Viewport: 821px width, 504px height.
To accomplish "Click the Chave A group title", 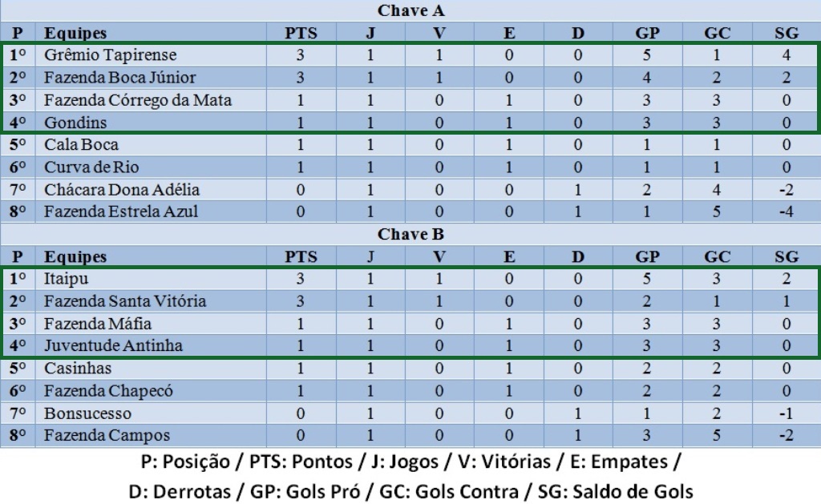I will pyautogui.click(x=410, y=11).
